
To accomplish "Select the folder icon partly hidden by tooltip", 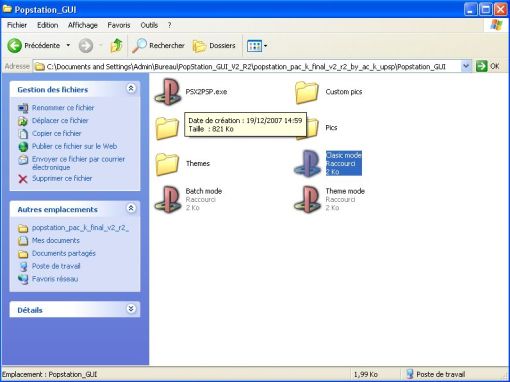I will (x=167, y=128).
